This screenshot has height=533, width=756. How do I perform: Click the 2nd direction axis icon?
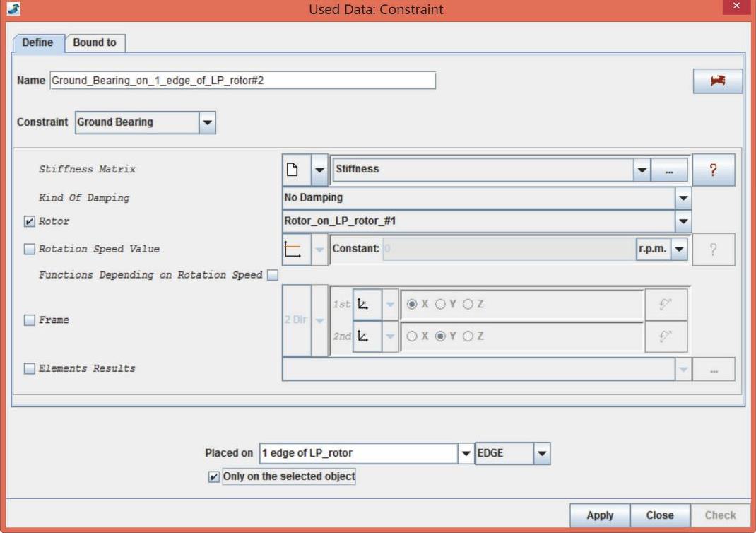click(x=364, y=336)
